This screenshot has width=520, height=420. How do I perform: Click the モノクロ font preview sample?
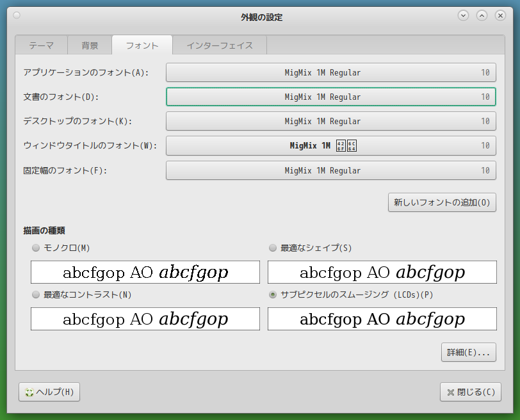point(145,272)
